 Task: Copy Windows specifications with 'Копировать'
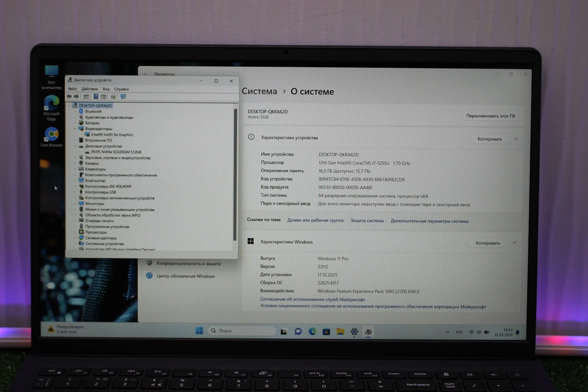[488, 243]
